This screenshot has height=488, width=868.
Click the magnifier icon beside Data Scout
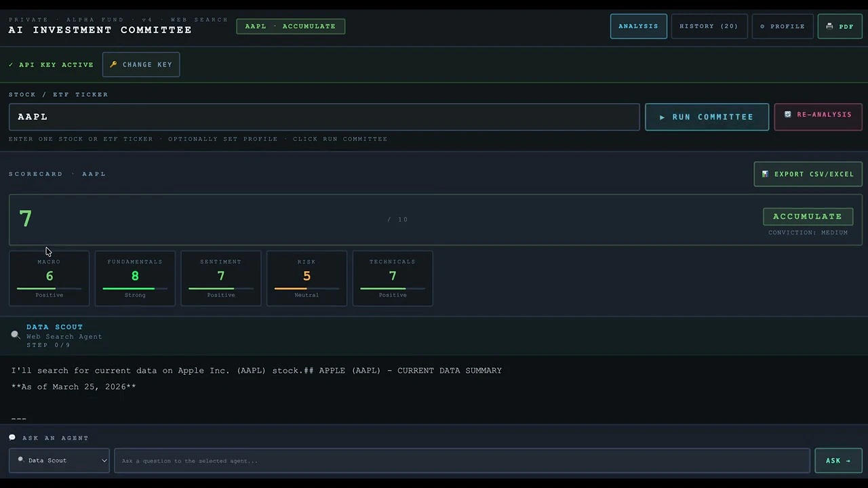(x=15, y=335)
